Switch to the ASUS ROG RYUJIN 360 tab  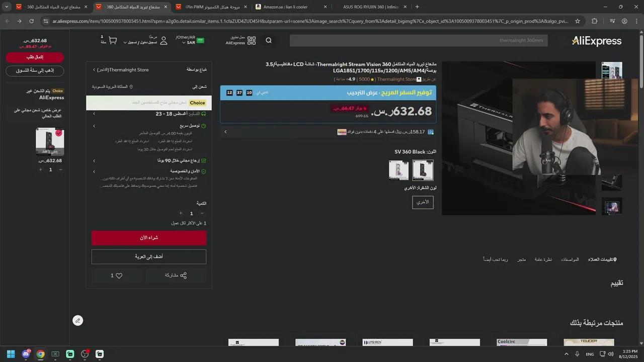tap(370, 7)
